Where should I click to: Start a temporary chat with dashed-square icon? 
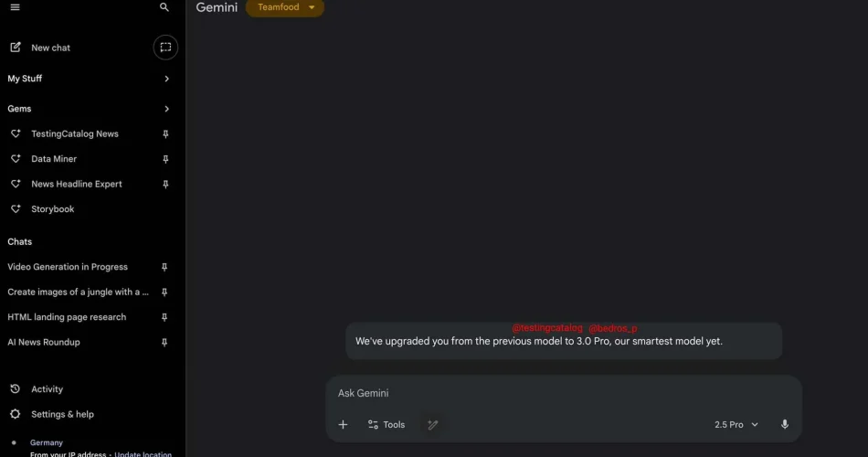tap(165, 48)
